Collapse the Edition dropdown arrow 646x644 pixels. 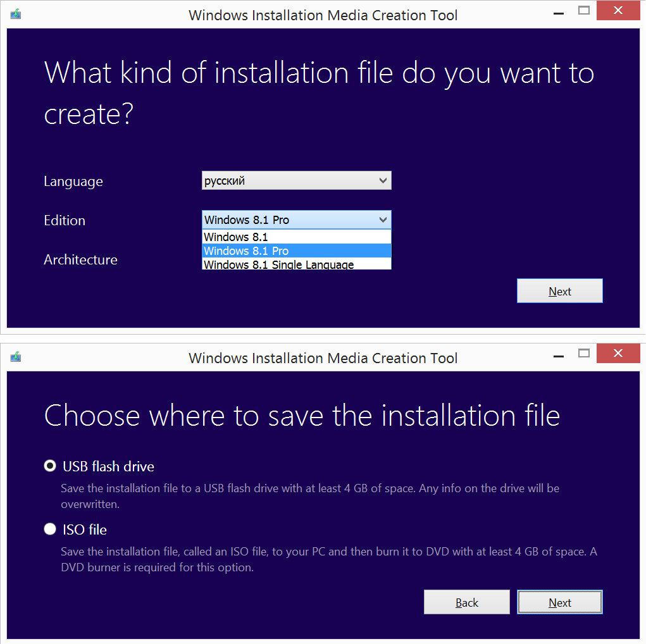[x=382, y=220]
